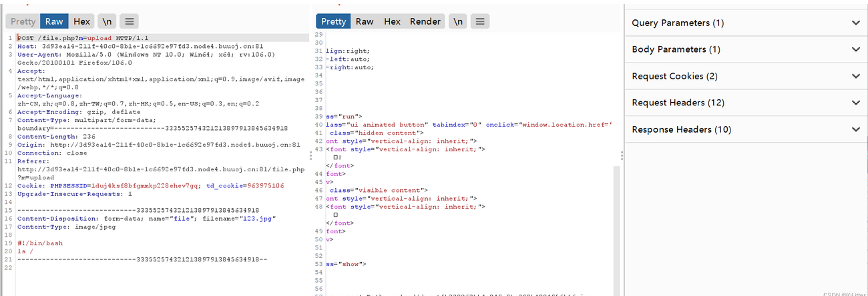Toggle the request pane \n newline display
Screen dimensions: 868x296
pyautogui.click(x=105, y=21)
